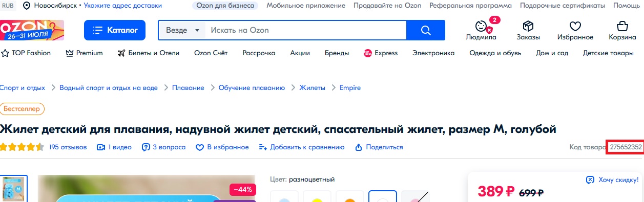Click the Ozon logo
The height and width of the screenshot is (202, 644).
coord(32,30)
